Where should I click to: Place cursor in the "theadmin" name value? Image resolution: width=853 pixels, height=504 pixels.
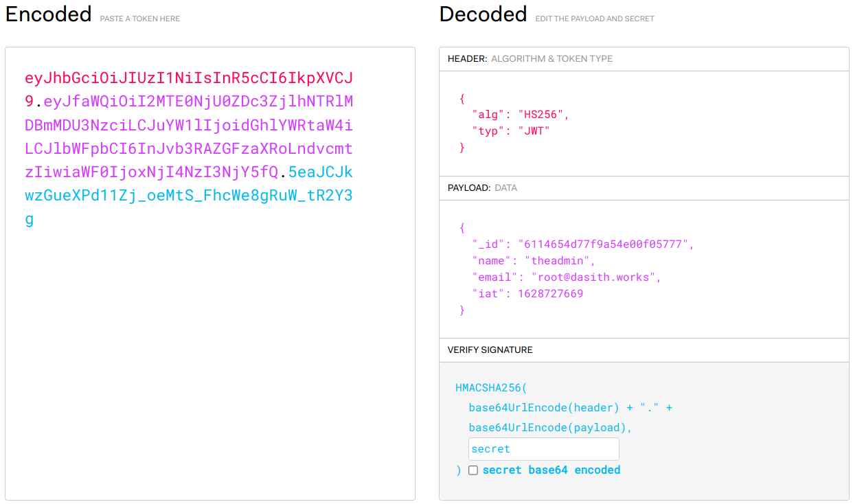click(x=560, y=261)
